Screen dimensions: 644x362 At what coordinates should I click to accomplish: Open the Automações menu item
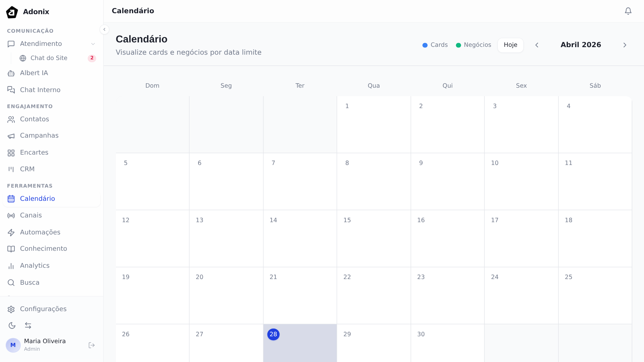tap(52, 233)
